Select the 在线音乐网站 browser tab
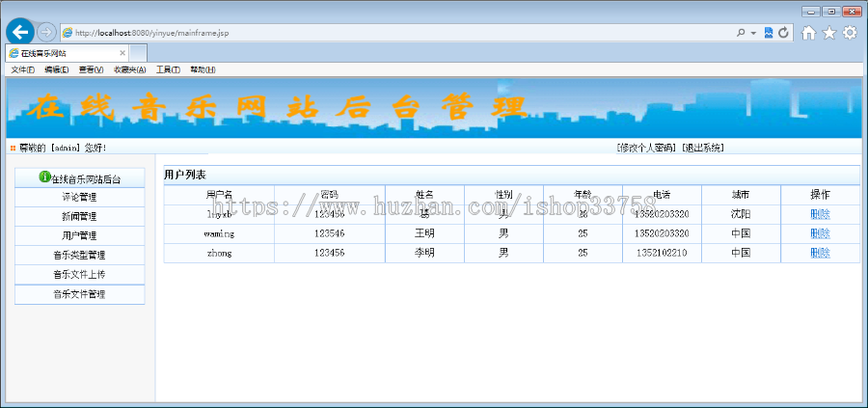Screen dimensions: 868x408 68,53
